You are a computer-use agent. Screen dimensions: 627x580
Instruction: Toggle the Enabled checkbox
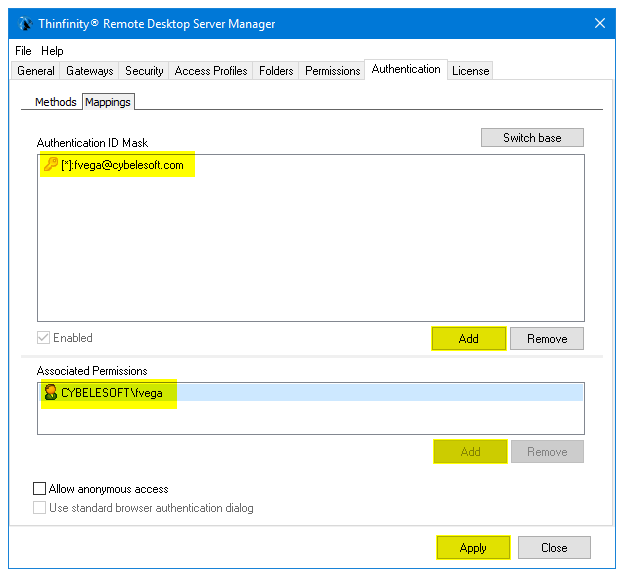point(43,338)
